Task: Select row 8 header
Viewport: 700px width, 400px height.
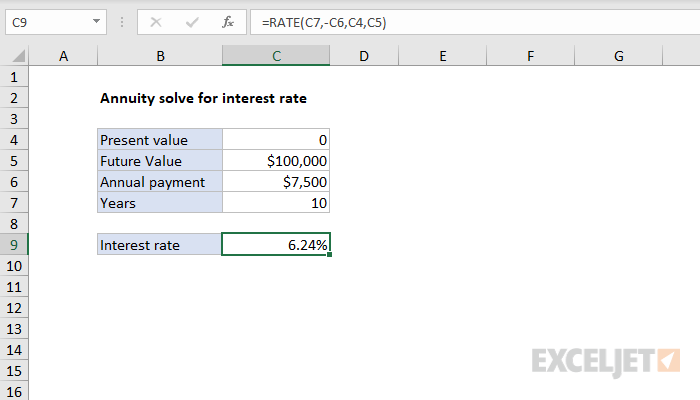Action: coord(14,224)
